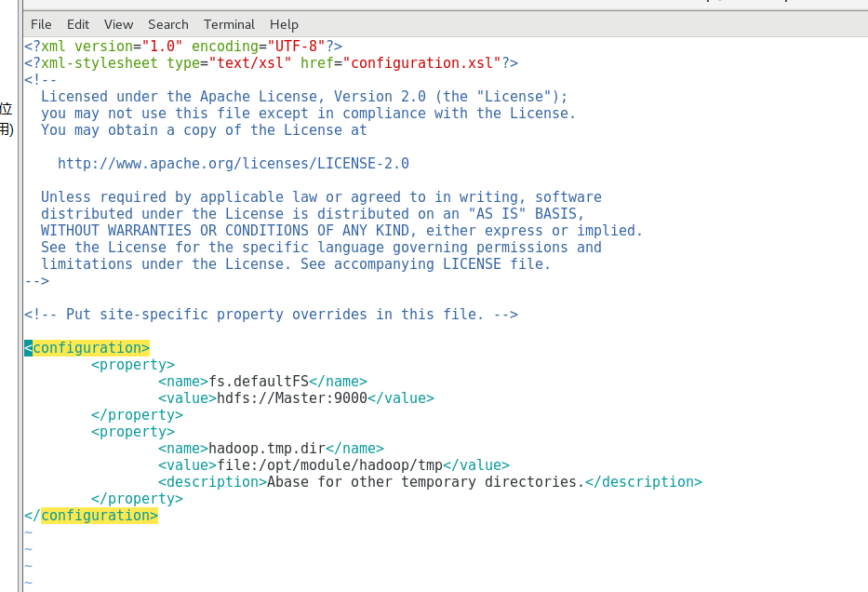Open the Search menu

point(168,24)
